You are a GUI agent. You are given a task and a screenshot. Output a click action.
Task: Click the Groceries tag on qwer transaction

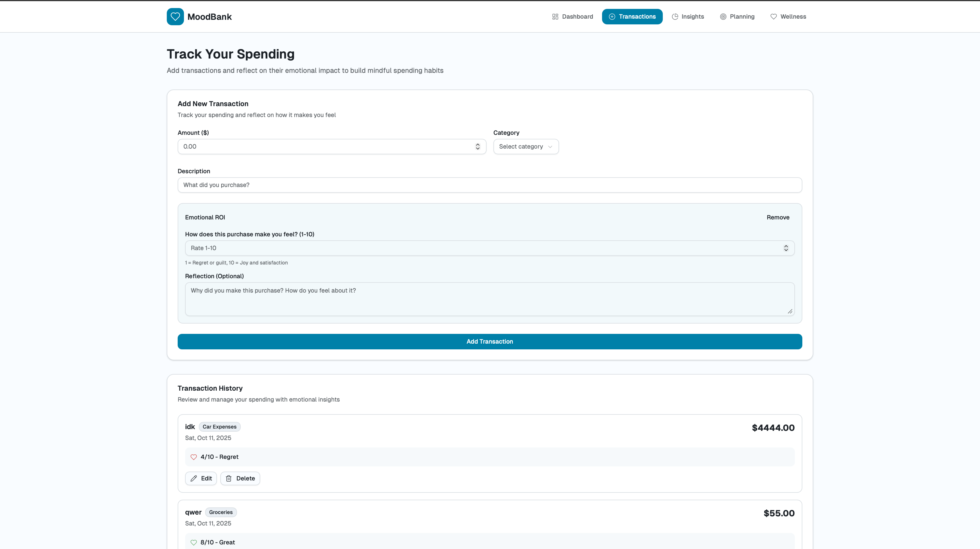tap(221, 512)
